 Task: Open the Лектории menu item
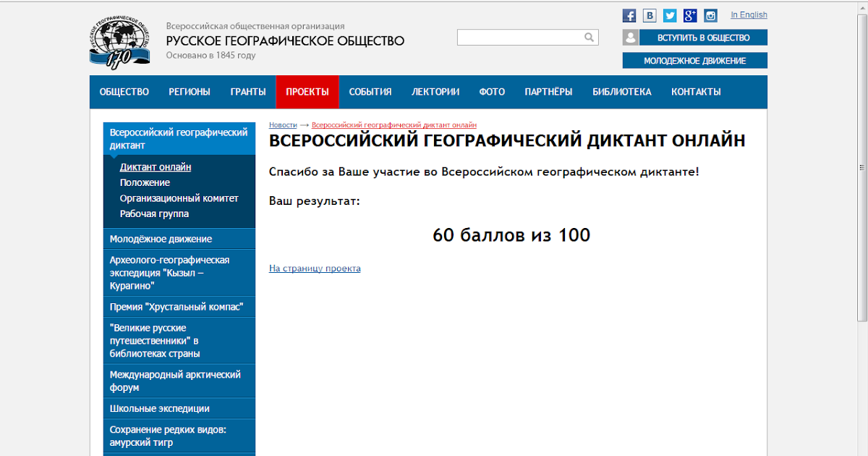[435, 92]
